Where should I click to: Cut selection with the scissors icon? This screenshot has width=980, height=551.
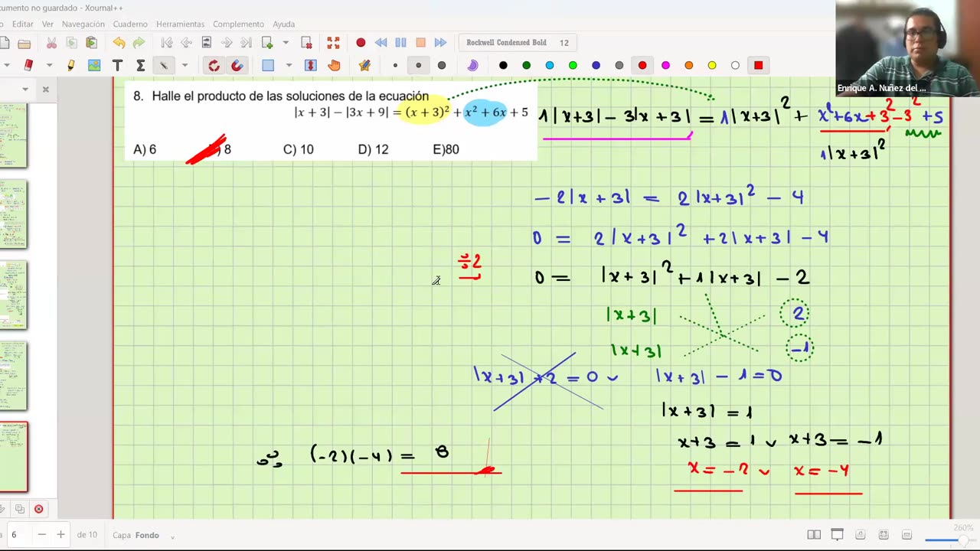coord(51,43)
